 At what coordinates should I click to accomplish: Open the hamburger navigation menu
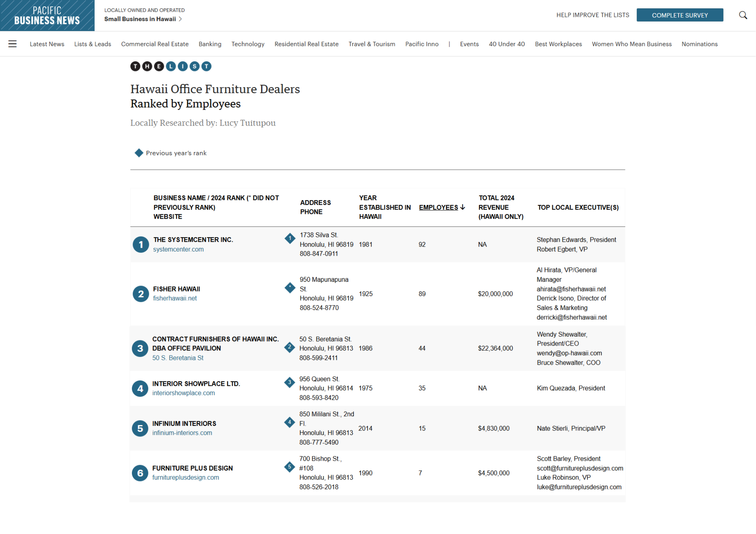pos(12,44)
